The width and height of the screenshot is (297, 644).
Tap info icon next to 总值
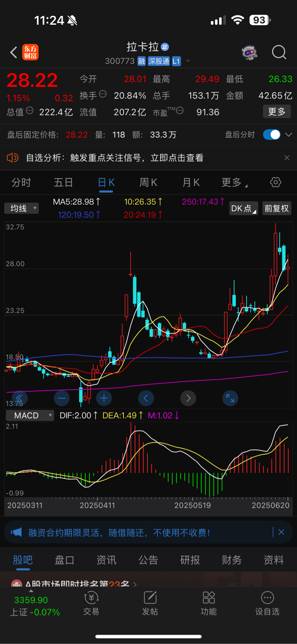30,111
